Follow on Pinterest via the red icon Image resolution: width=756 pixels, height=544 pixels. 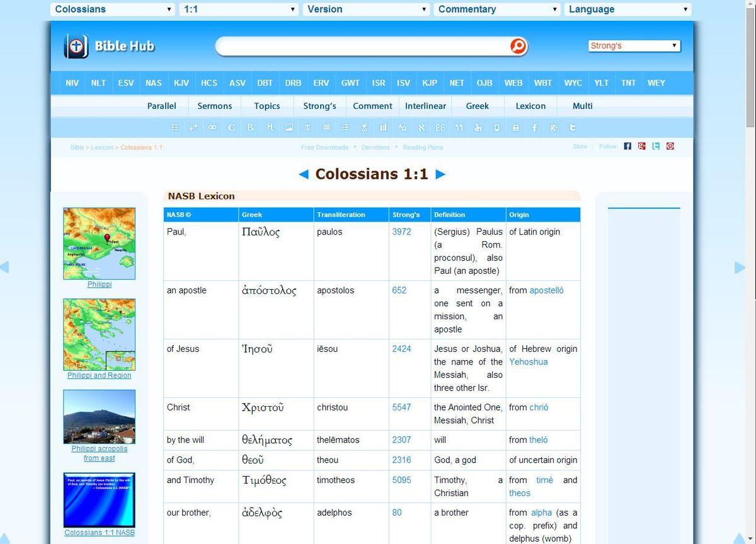670,146
